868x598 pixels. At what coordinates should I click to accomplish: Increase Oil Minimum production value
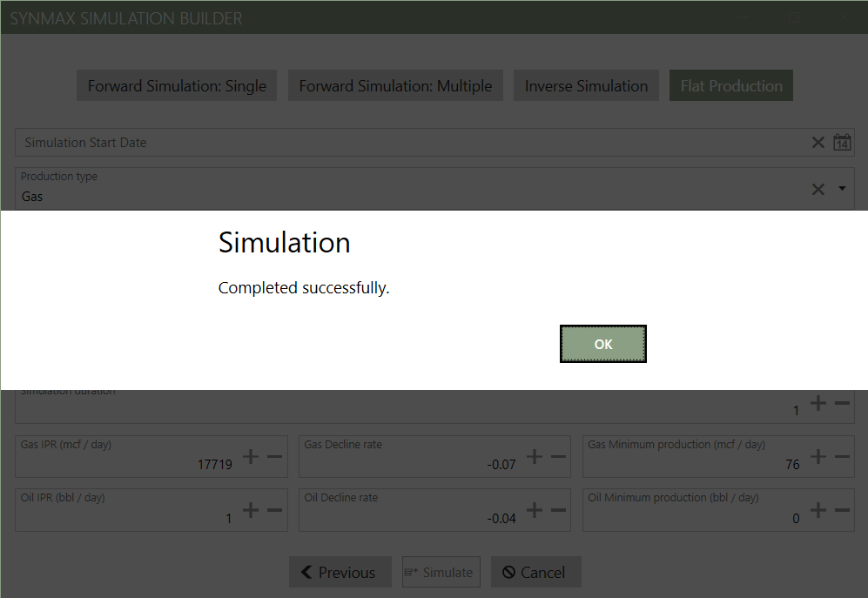click(x=818, y=511)
